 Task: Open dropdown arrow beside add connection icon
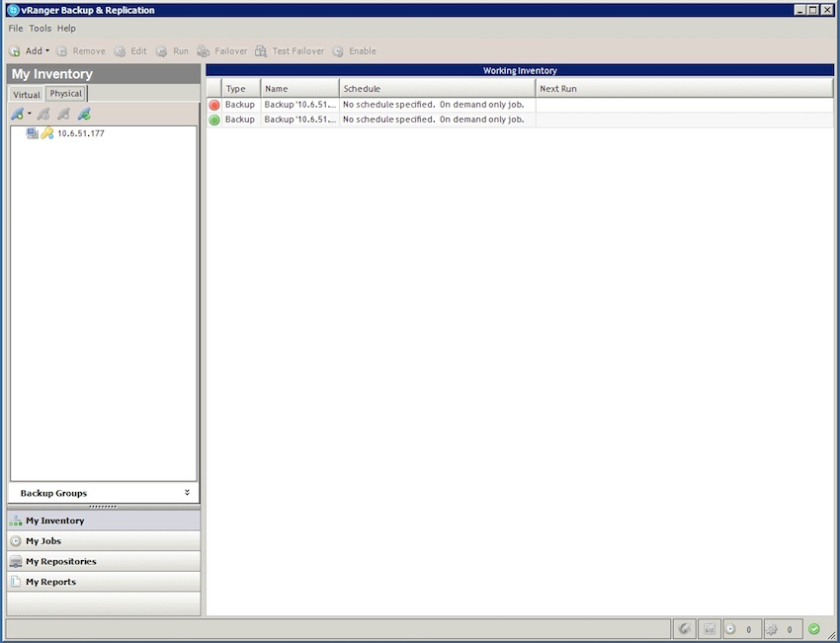click(29, 114)
